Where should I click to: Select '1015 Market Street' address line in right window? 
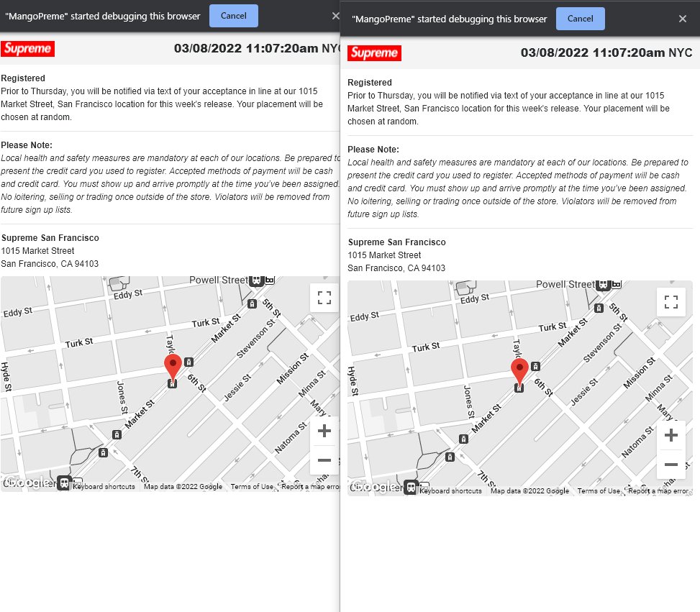pyautogui.click(x=384, y=255)
